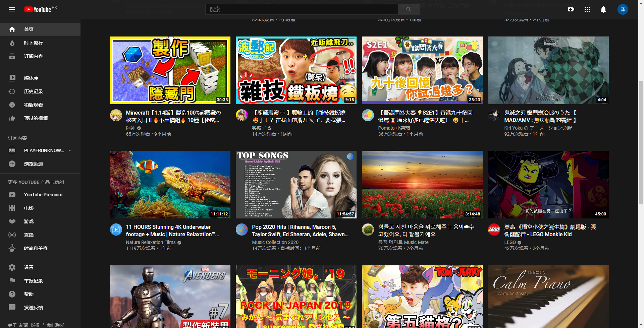644x328 pixels.
Task: Play the sunset poppy field thumbnail
Action: 422,185
